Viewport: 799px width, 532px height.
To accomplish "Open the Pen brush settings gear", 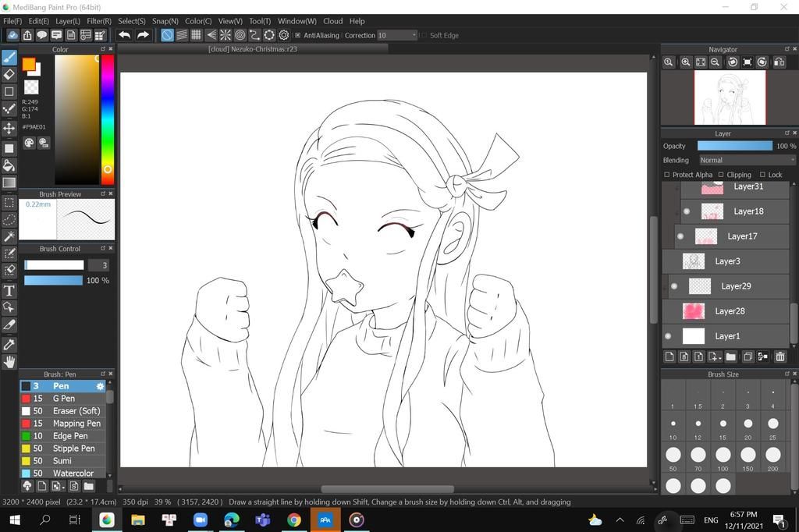I will pos(100,386).
